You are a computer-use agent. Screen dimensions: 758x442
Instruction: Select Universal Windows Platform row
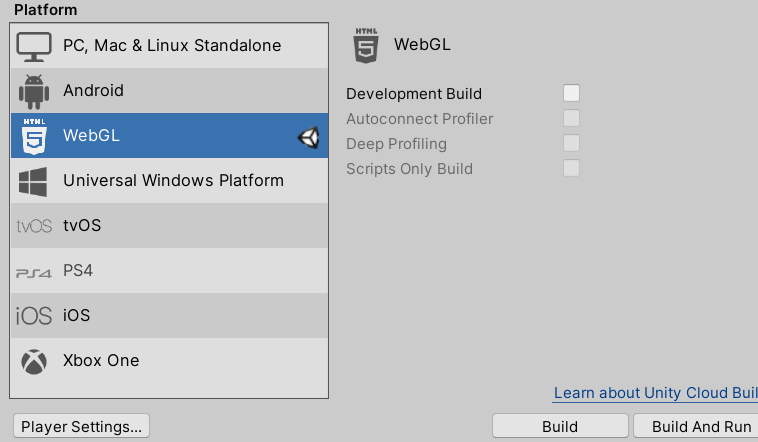tap(169, 180)
